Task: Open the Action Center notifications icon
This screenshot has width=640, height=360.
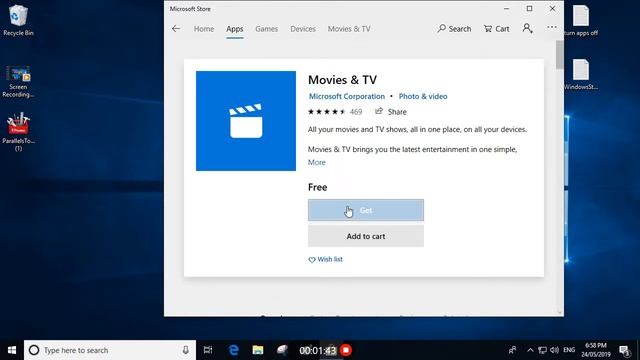Action: click(x=624, y=350)
